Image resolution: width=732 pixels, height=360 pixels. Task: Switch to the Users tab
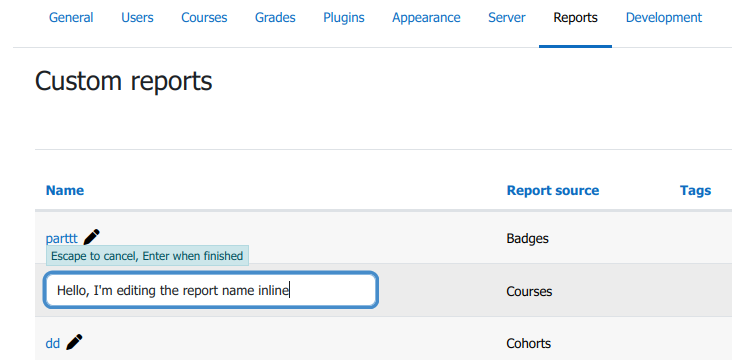tap(137, 18)
